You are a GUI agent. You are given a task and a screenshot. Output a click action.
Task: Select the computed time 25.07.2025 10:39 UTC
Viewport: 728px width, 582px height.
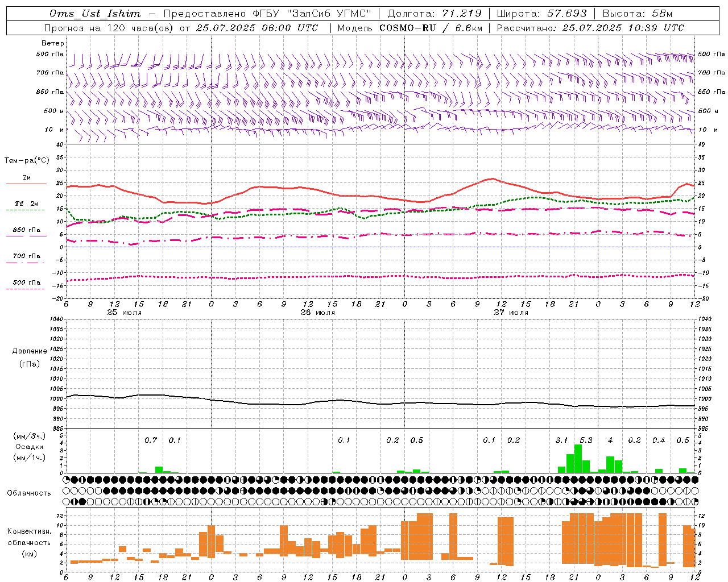click(x=623, y=28)
